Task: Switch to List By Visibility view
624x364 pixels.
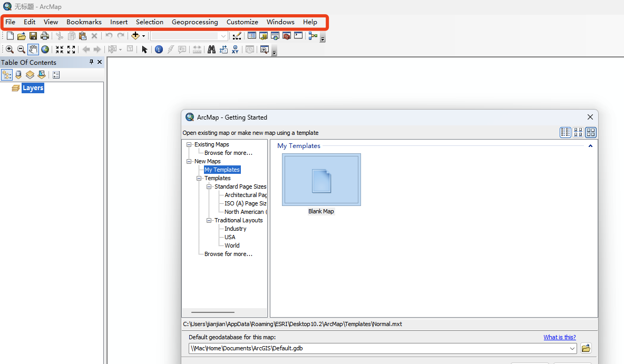Action: point(30,75)
